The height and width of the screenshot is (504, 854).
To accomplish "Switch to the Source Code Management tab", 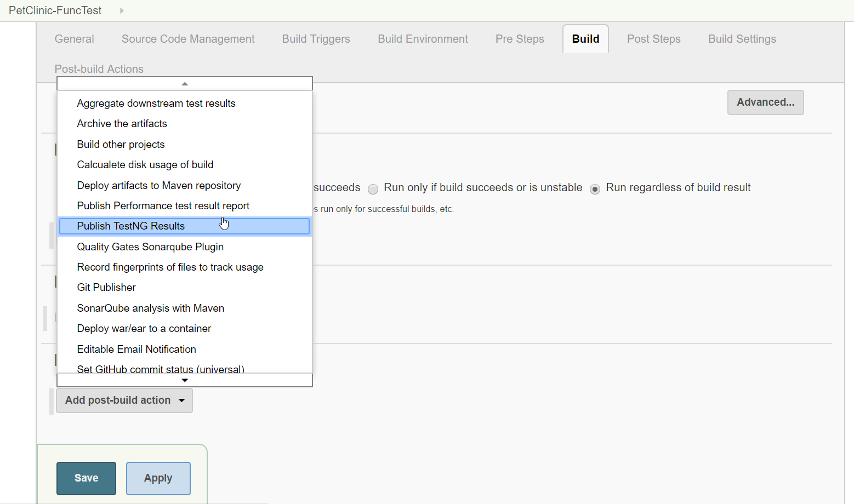I will pyautogui.click(x=188, y=39).
